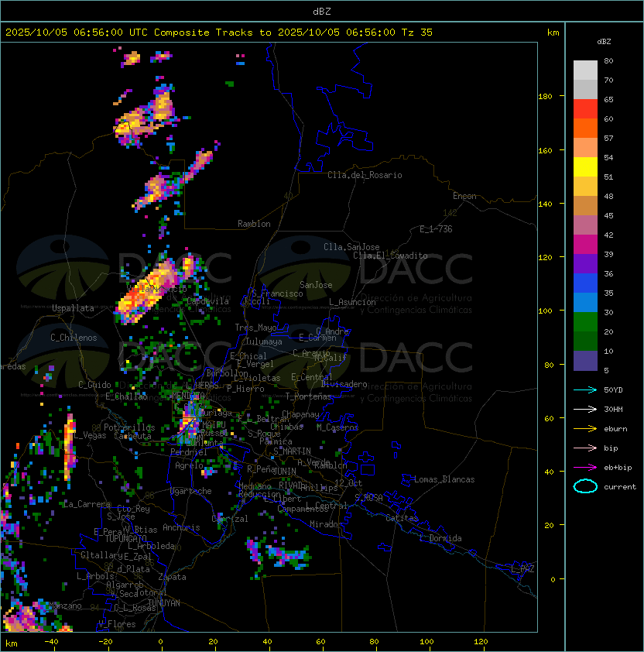Click the 'Lomas_Blancas' place label

[x=444, y=479]
